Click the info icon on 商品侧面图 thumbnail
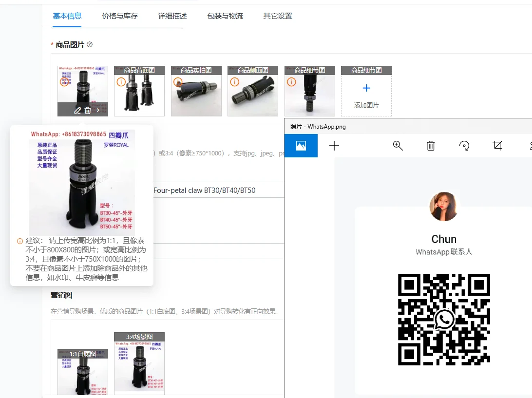The image size is (532, 398). click(x=234, y=82)
